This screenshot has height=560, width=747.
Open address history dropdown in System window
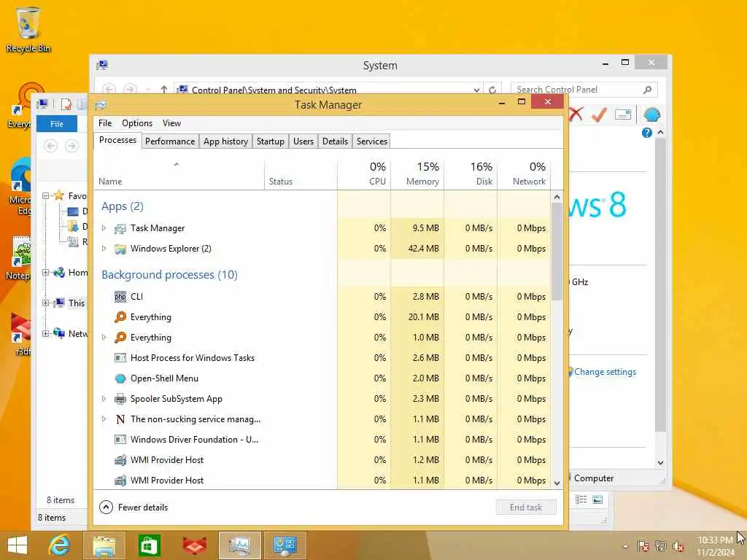coord(476,90)
